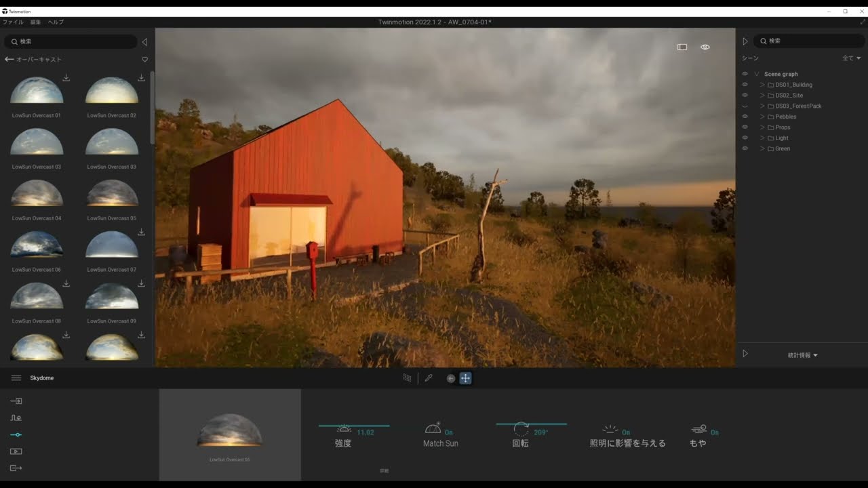The height and width of the screenshot is (488, 868).
Task: Click the scene panel search field
Action: 809,41
